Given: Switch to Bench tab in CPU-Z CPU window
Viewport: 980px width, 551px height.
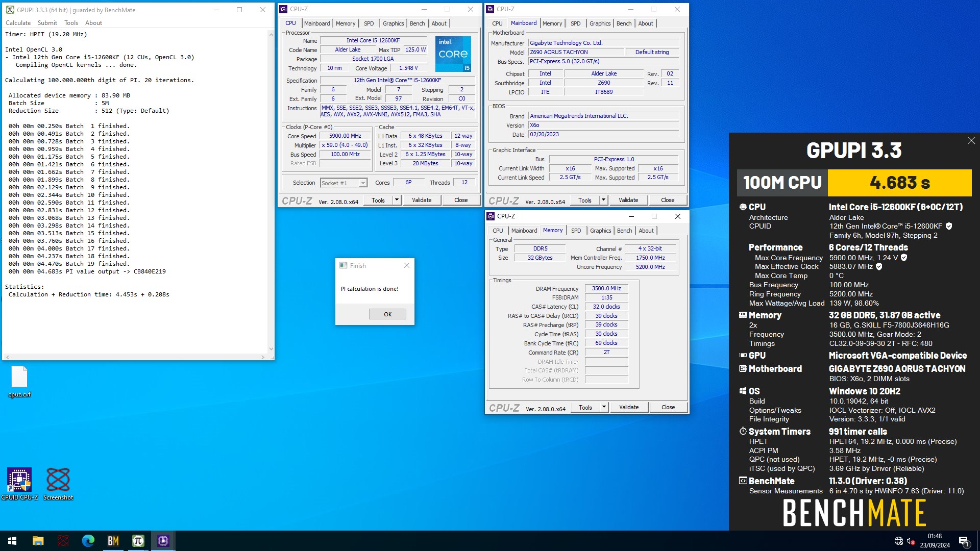Looking at the screenshot, I should tap(417, 23).
